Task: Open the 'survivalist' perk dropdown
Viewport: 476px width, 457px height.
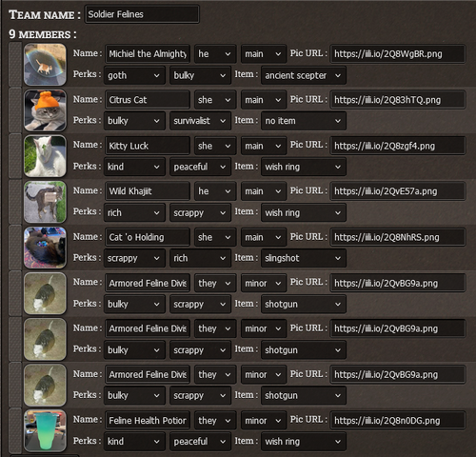Action: (x=200, y=121)
